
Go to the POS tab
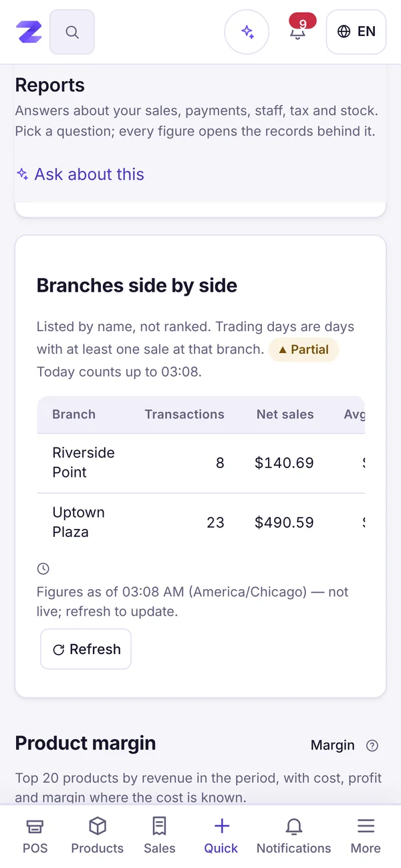(x=35, y=836)
